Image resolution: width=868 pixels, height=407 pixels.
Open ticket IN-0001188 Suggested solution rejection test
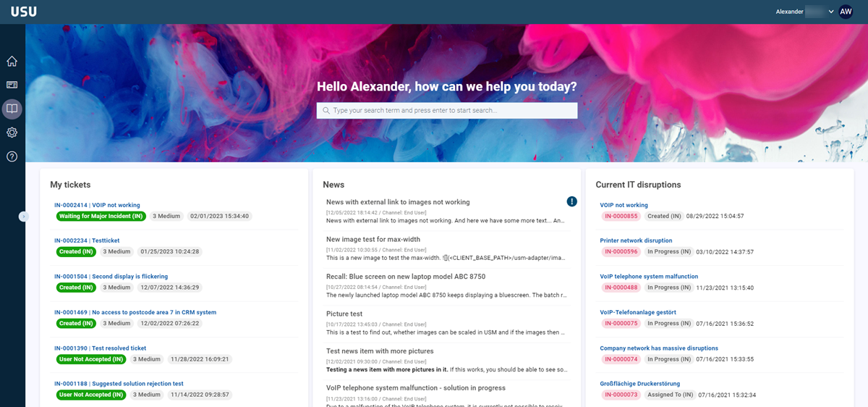pos(119,383)
